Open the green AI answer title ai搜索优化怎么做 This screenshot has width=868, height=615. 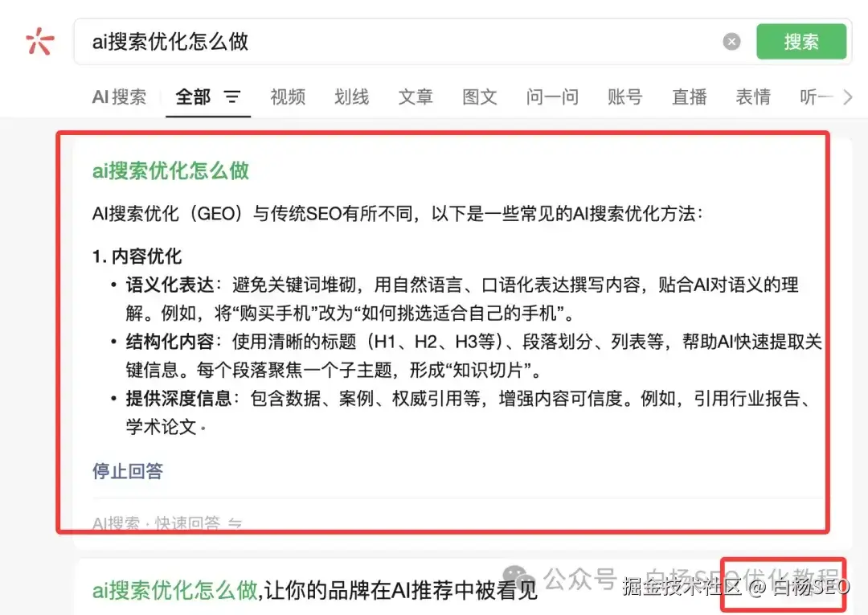pos(170,170)
